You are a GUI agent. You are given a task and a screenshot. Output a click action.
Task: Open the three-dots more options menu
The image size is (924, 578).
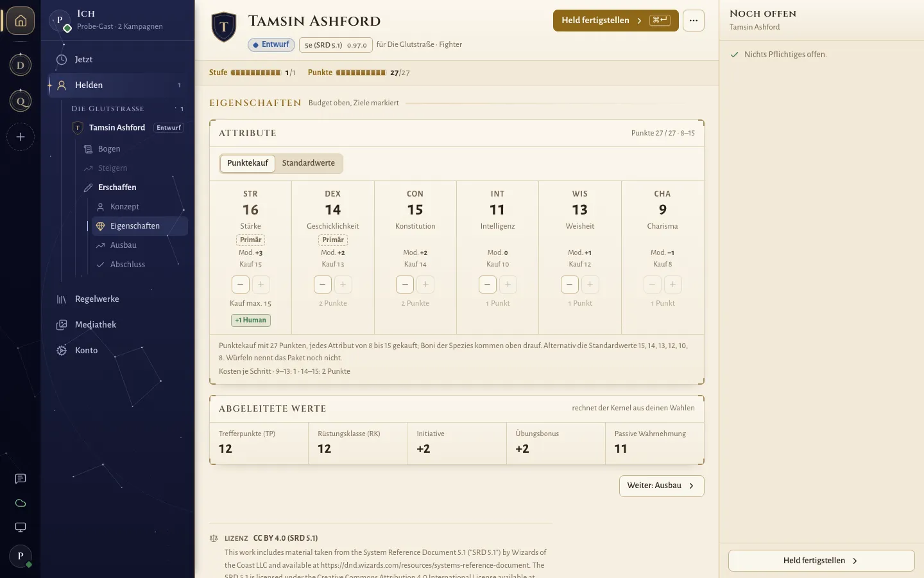coord(694,21)
